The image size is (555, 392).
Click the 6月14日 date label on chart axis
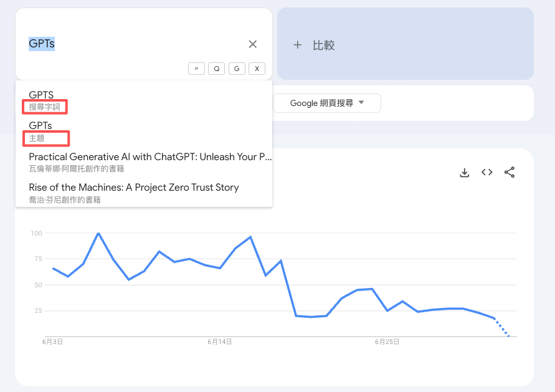[219, 342]
